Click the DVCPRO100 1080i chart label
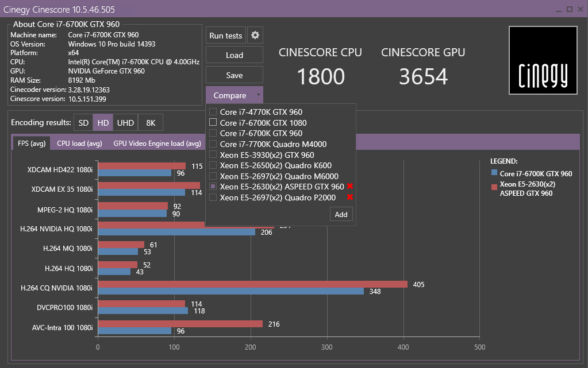Viewport: 588px width, 368px height. 64,308
